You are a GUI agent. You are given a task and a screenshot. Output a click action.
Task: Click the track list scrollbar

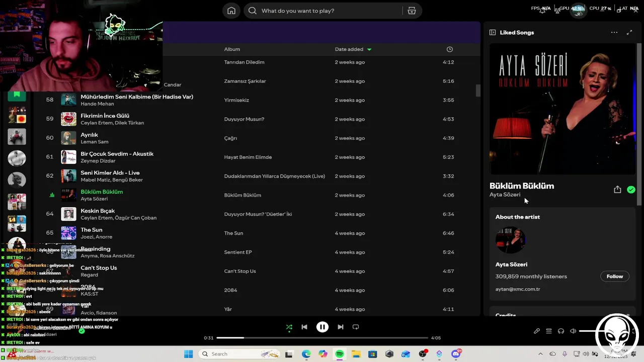coord(478,90)
